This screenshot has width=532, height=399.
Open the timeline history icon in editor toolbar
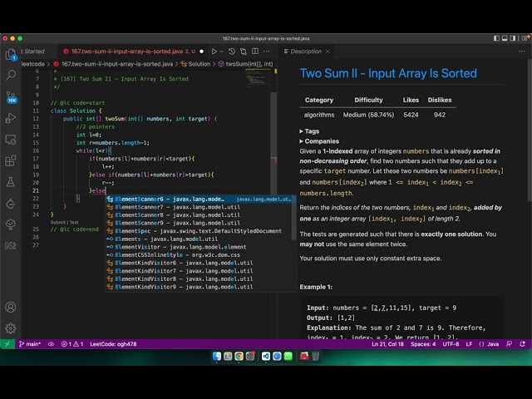tap(232, 52)
